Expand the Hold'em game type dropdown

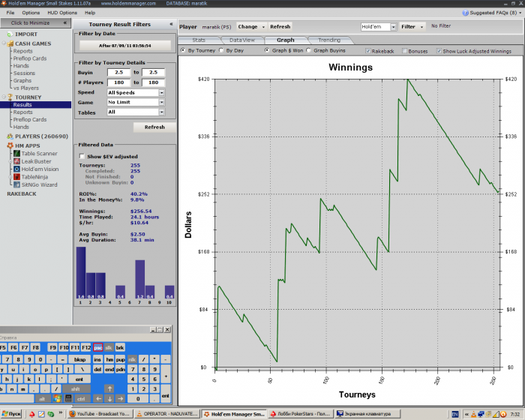(391, 26)
